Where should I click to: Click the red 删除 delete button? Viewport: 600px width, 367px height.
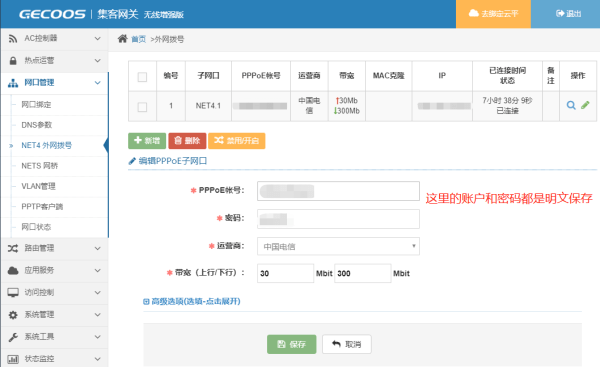point(187,141)
